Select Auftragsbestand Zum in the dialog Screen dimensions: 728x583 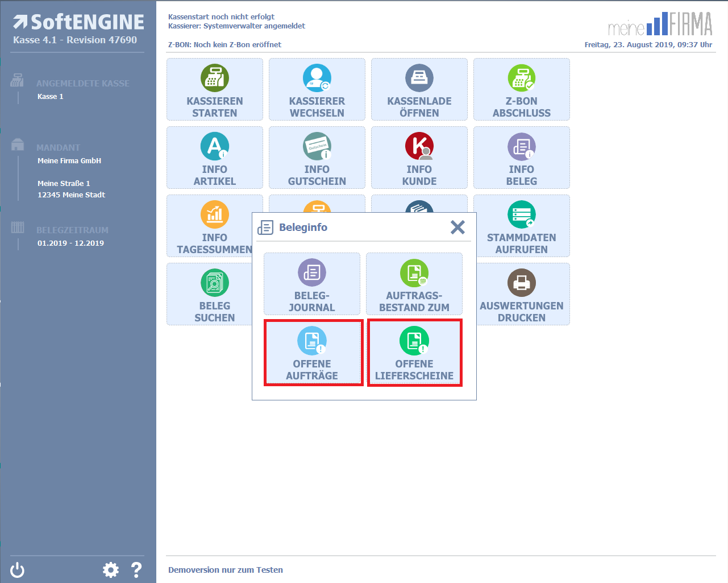coord(414,284)
